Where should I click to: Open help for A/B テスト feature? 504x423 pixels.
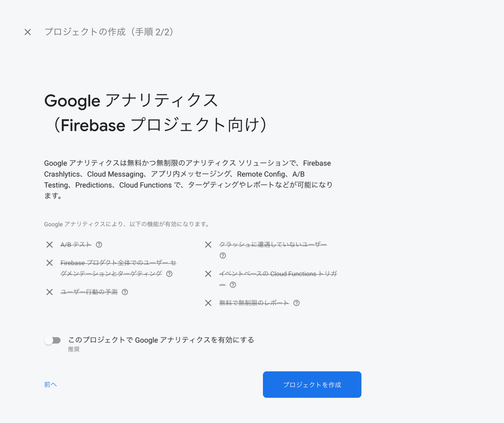98,244
